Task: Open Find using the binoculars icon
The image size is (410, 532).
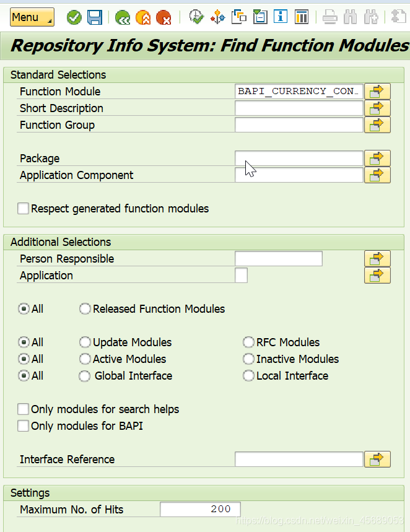Action: tap(350, 17)
